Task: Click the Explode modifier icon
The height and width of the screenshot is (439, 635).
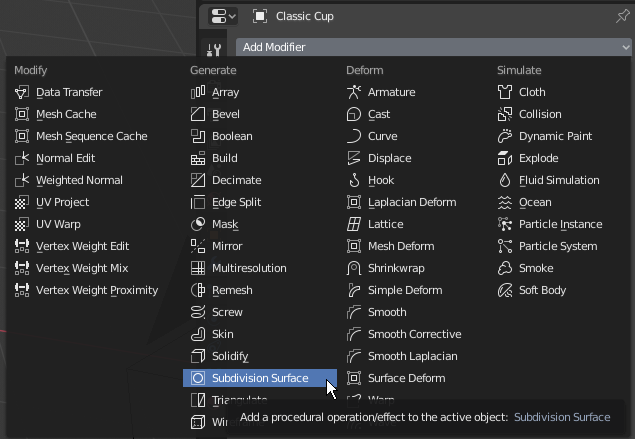Action: click(505, 158)
